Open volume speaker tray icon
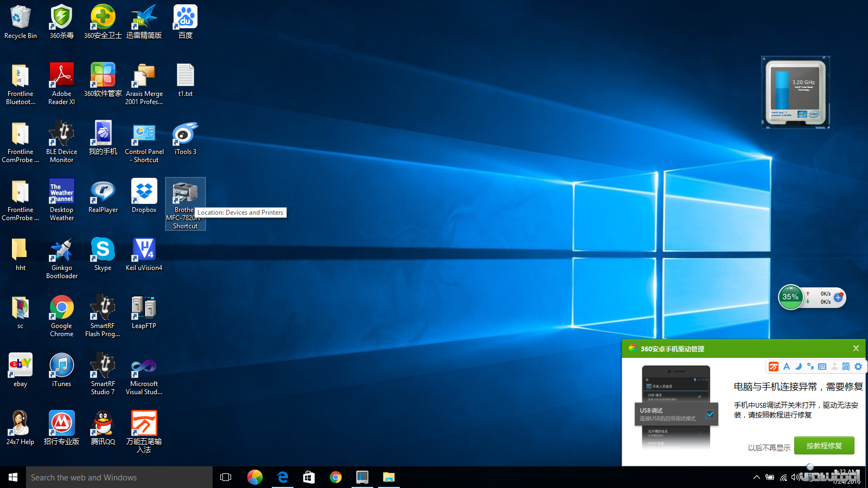 [795, 477]
